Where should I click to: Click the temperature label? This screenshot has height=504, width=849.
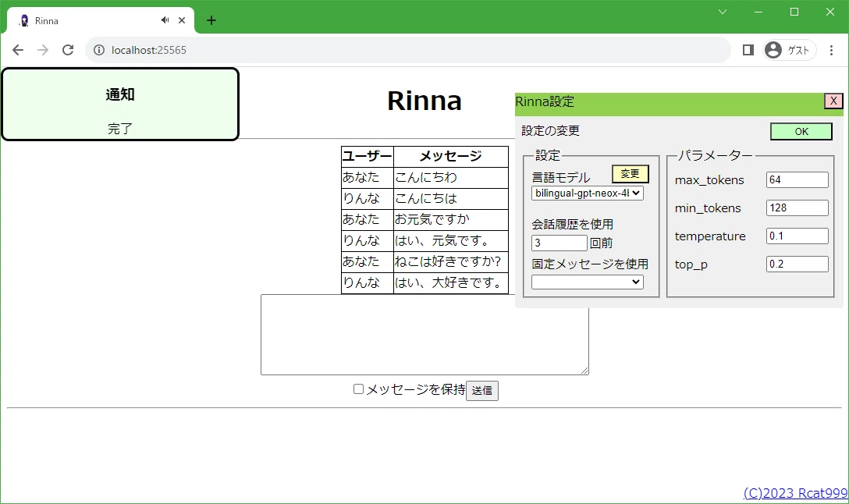pyautogui.click(x=710, y=236)
